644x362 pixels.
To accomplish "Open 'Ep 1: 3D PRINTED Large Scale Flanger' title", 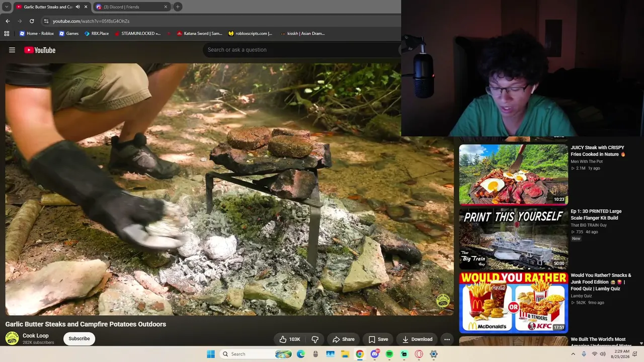I will pos(596,215).
